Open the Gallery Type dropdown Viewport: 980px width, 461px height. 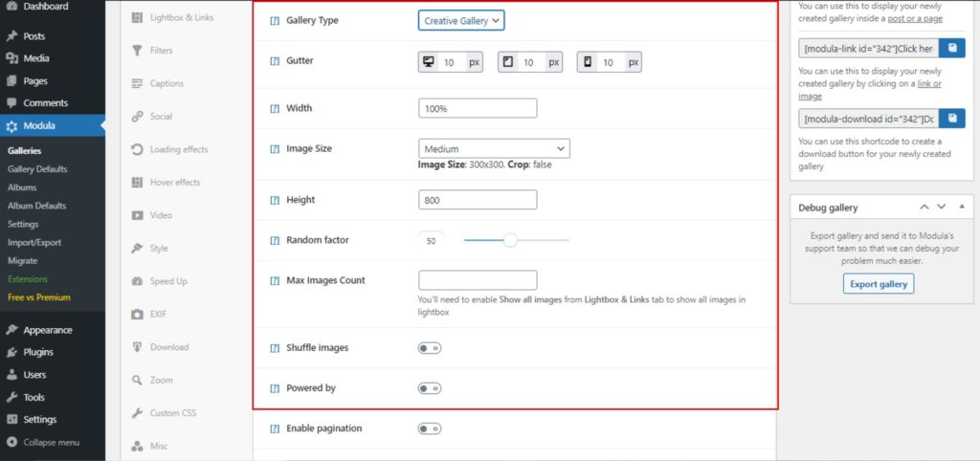point(461,20)
